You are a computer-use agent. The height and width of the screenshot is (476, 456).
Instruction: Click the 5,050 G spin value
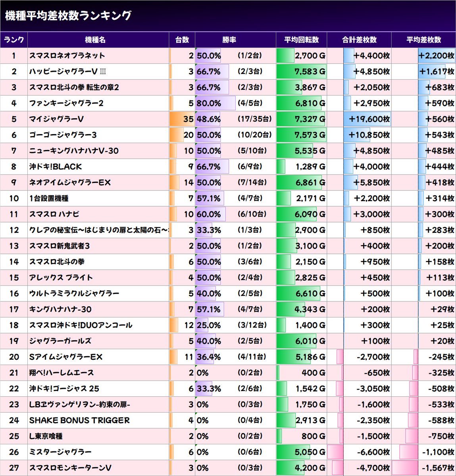click(x=310, y=452)
